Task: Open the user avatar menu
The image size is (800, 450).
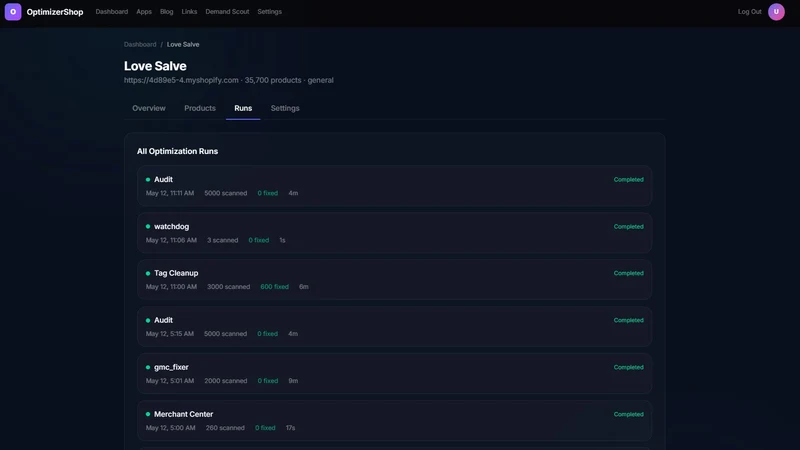Action: click(776, 12)
